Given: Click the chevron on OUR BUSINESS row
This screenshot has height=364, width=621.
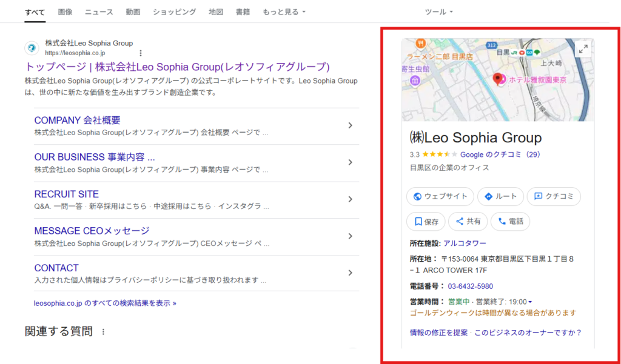Looking at the screenshot, I should tap(350, 162).
